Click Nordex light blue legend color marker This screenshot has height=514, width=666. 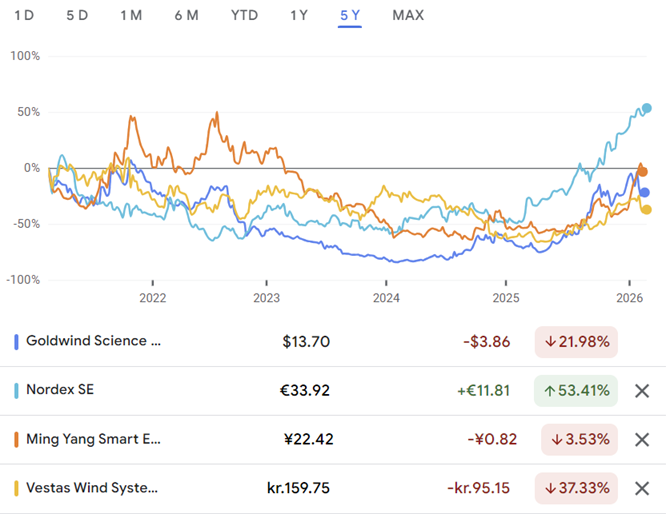coord(16,391)
